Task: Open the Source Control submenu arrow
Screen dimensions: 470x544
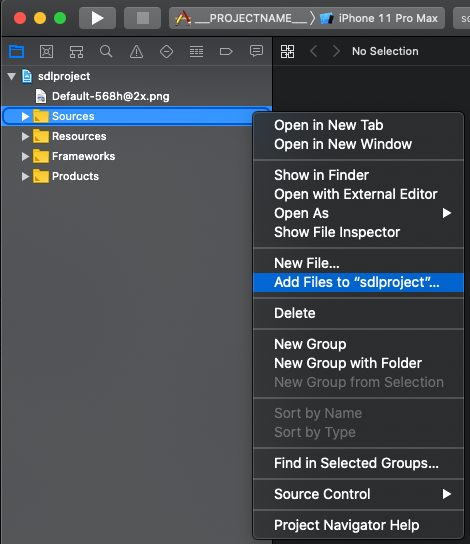Action: tap(447, 494)
